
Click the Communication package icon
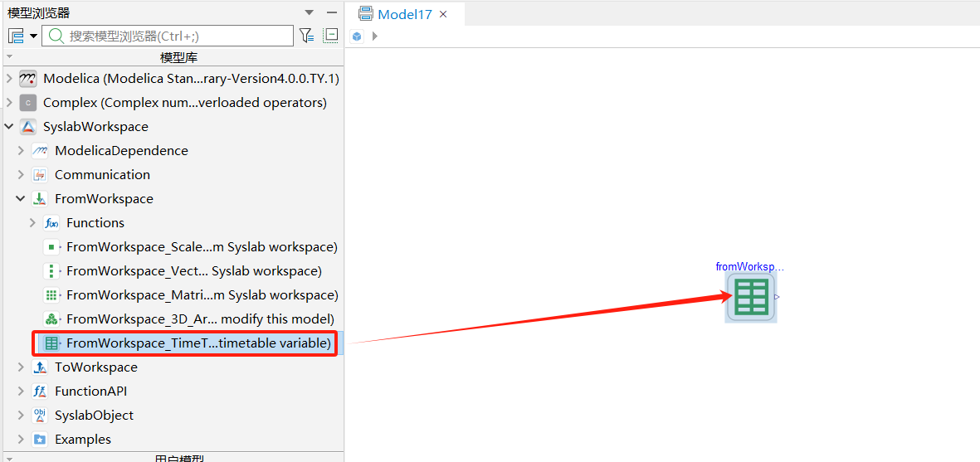[x=40, y=175]
